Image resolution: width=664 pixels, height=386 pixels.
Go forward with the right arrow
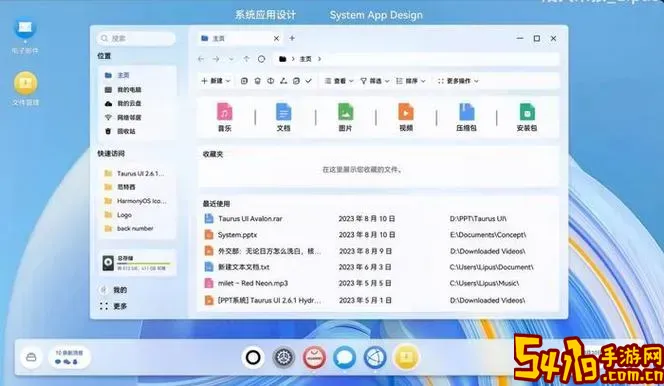[x=216, y=59]
